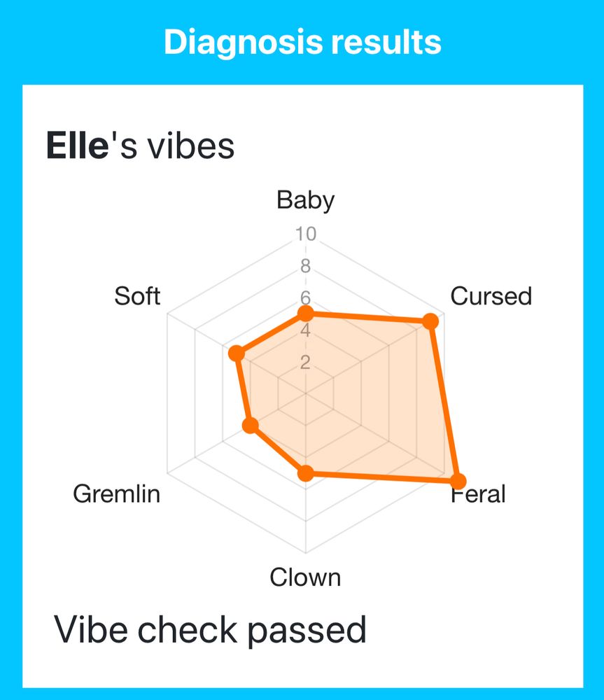This screenshot has width=604, height=700.
Task: Click the Soft data point marker
Action: pyautogui.click(x=237, y=353)
